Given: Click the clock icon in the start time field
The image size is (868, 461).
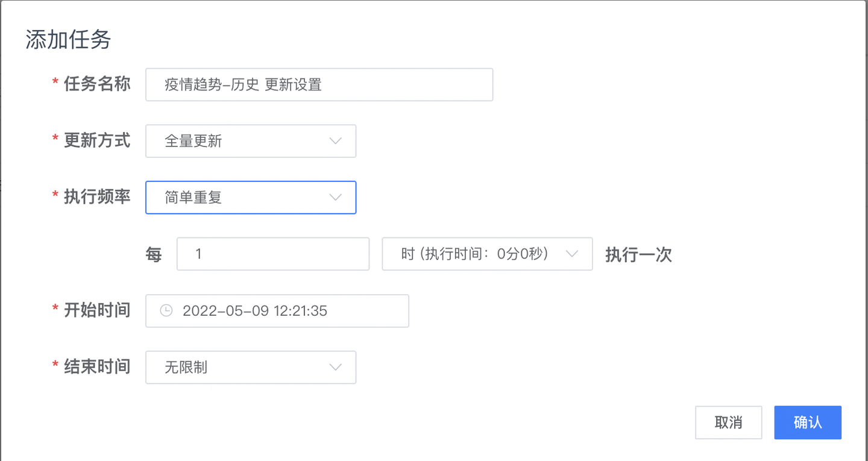Looking at the screenshot, I should pyautogui.click(x=166, y=311).
